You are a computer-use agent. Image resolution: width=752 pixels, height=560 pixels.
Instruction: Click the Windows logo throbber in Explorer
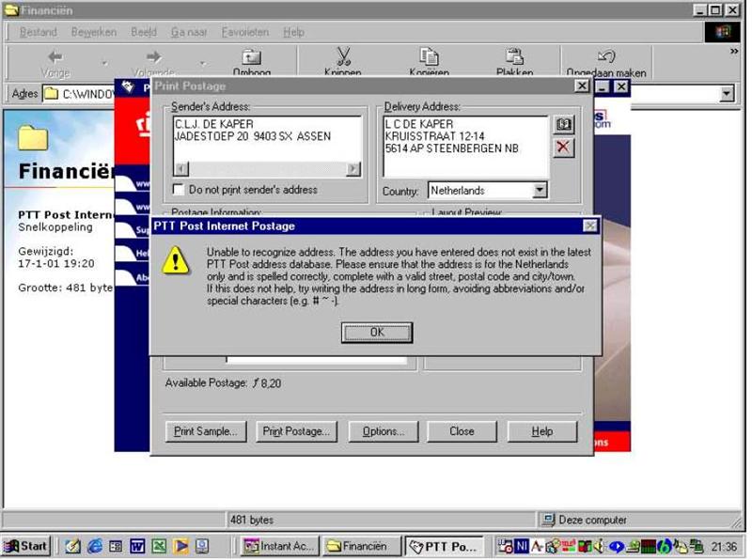coord(722,32)
